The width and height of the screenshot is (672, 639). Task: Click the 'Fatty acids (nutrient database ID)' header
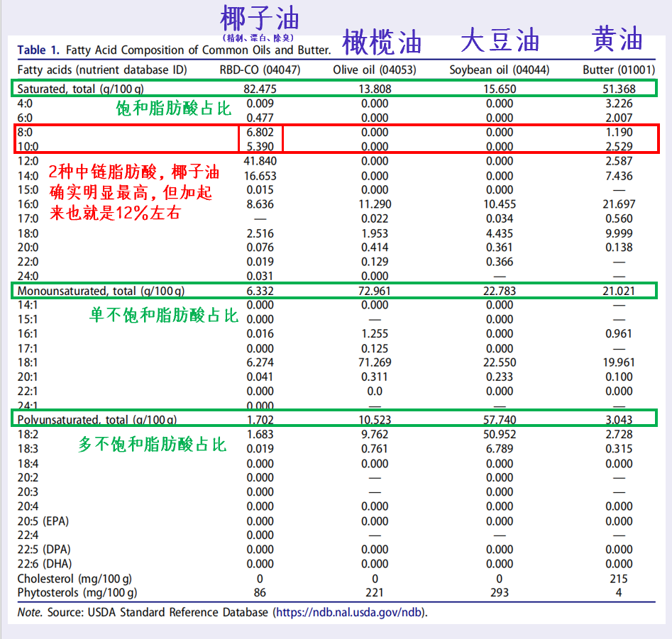(x=102, y=70)
